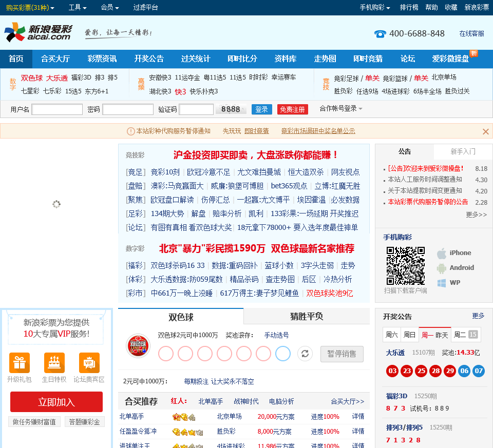Click 过滤平台 in top bar

pyautogui.click(x=145, y=8)
